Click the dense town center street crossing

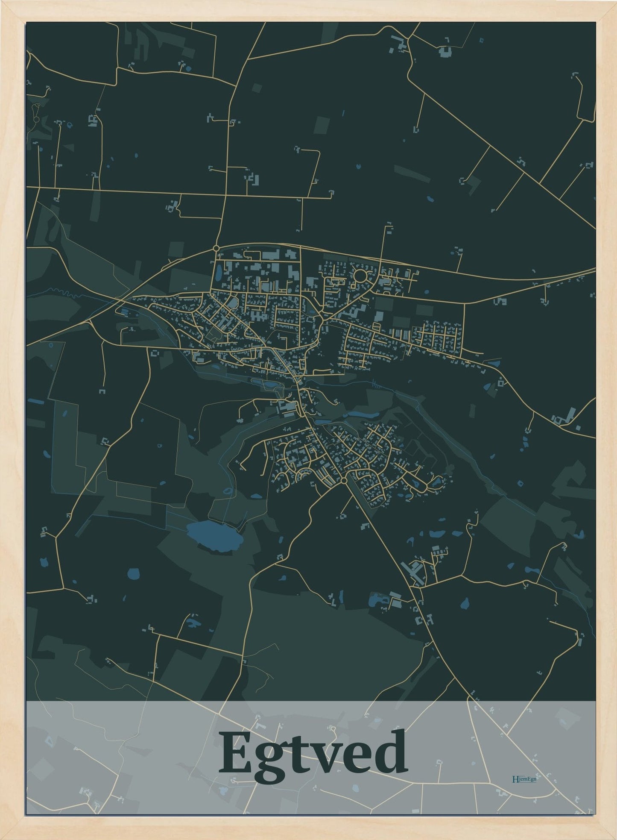[x=295, y=376]
